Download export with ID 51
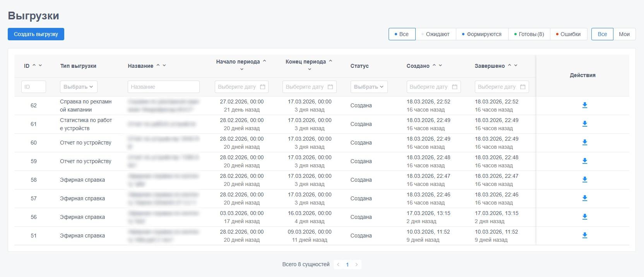644x277 pixels. pos(585,236)
